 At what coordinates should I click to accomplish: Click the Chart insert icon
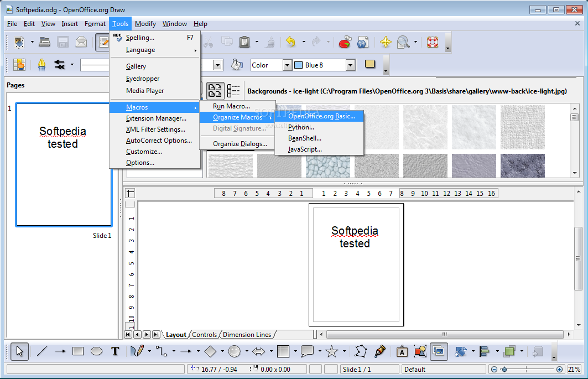pos(345,41)
